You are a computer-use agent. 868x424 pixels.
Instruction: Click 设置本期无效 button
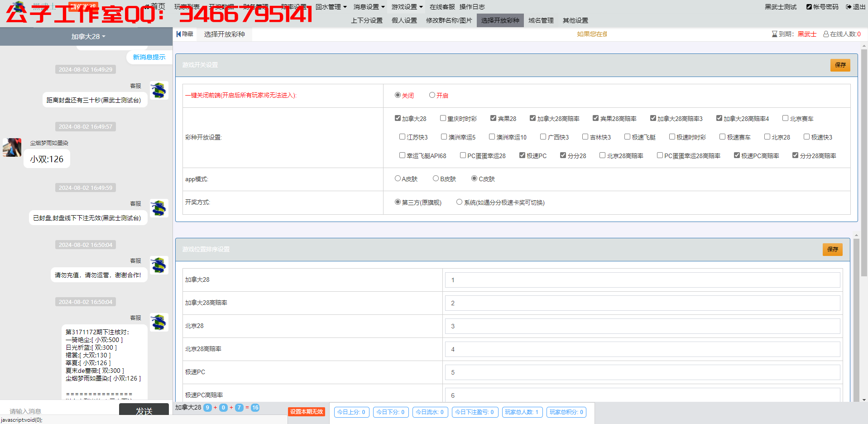(307, 412)
